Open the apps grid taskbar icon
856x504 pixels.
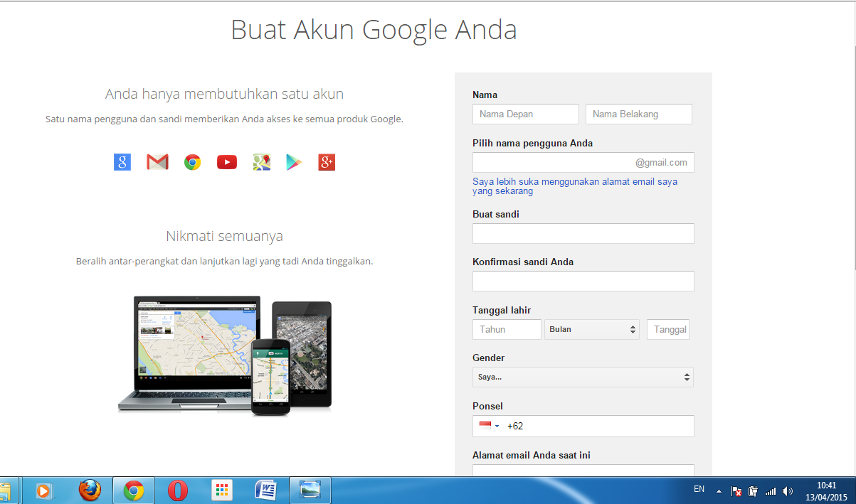pos(222,490)
